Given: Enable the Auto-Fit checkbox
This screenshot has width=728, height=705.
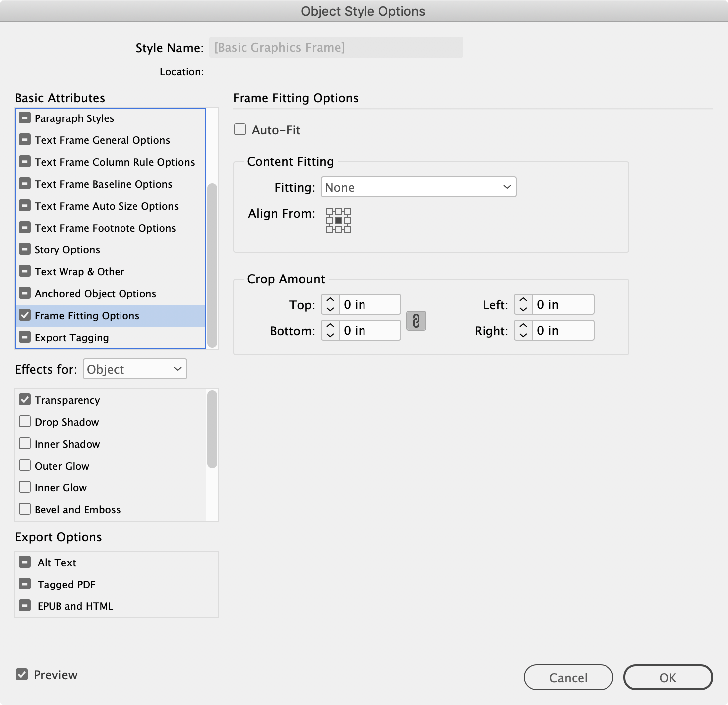Looking at the screenshot, I should click(x=240, y=130).
